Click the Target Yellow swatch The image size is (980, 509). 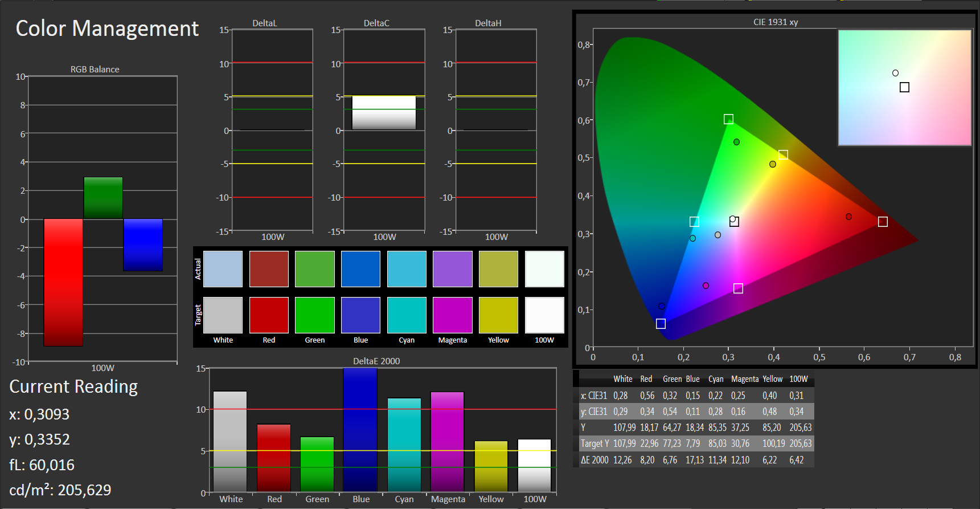(498, 315)
